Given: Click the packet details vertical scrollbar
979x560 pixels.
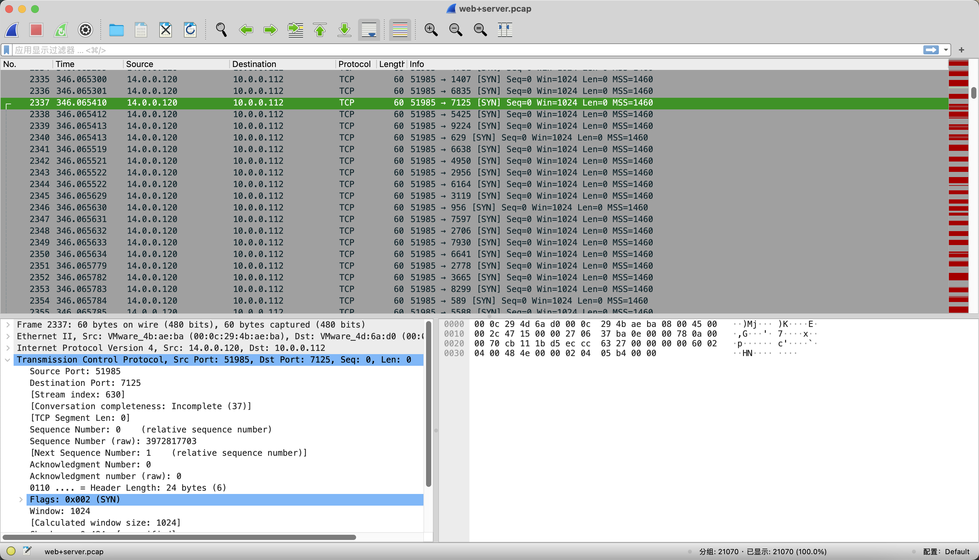Looking at the screenshot, I should (x=429, y=404).
